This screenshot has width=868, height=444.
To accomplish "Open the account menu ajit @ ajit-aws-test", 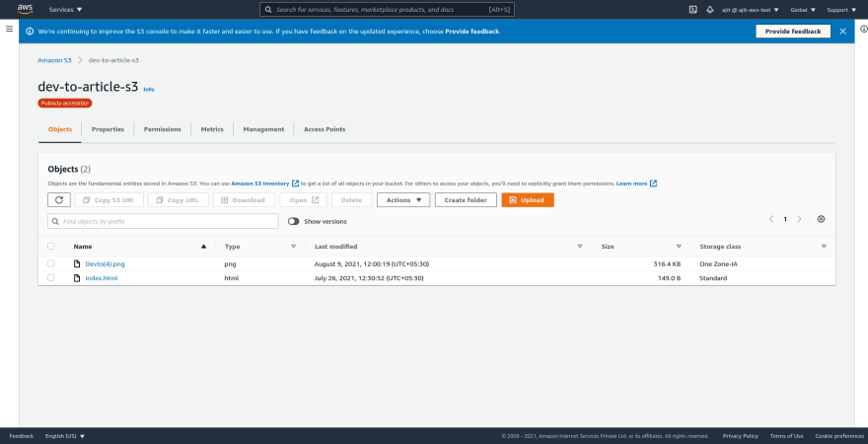I will click(x=750, y=10).
